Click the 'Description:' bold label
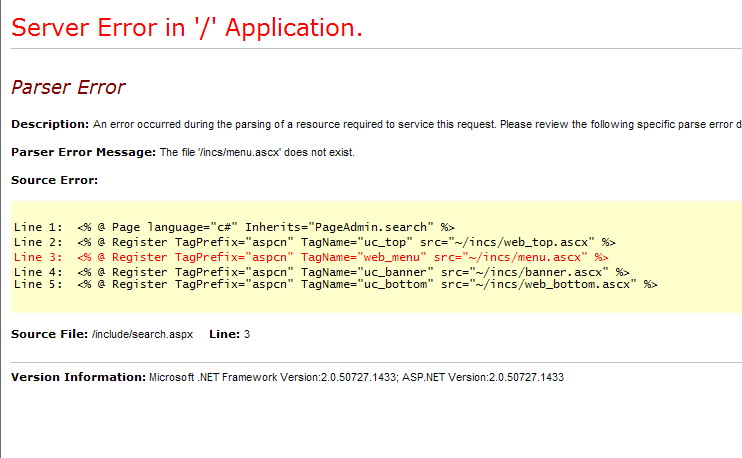 point(50,124)
